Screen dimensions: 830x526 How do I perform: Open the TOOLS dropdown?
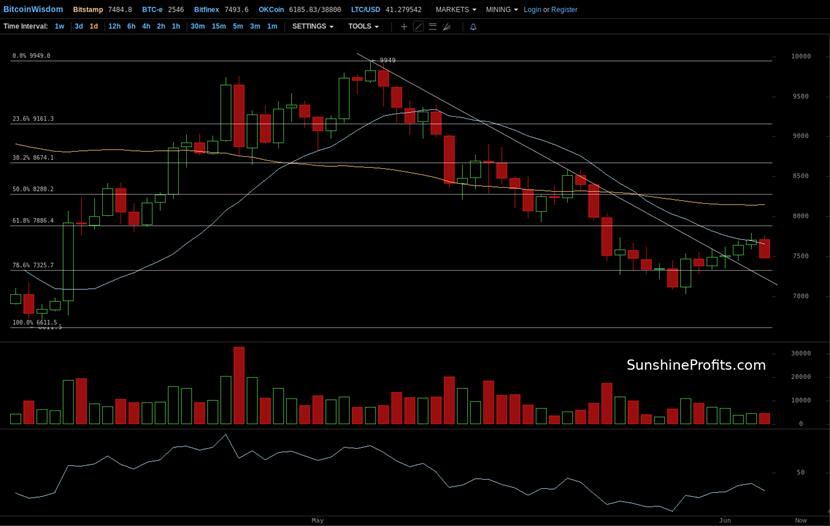coord(363,26)
